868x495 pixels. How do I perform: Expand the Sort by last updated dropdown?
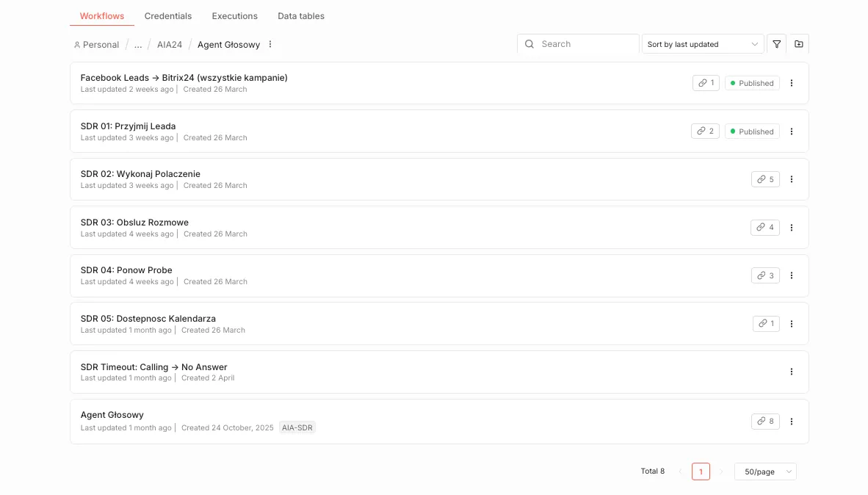pyautogui.click(x=703, y=44)
